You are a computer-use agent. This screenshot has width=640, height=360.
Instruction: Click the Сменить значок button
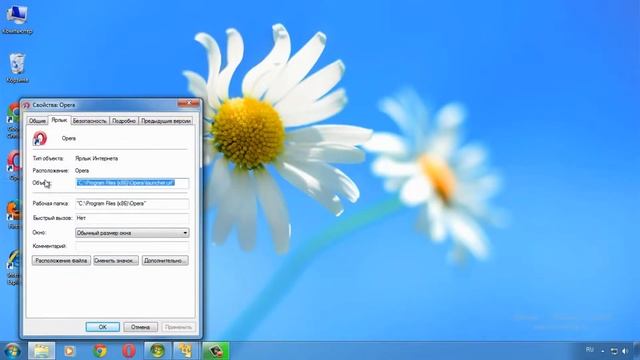116,260
